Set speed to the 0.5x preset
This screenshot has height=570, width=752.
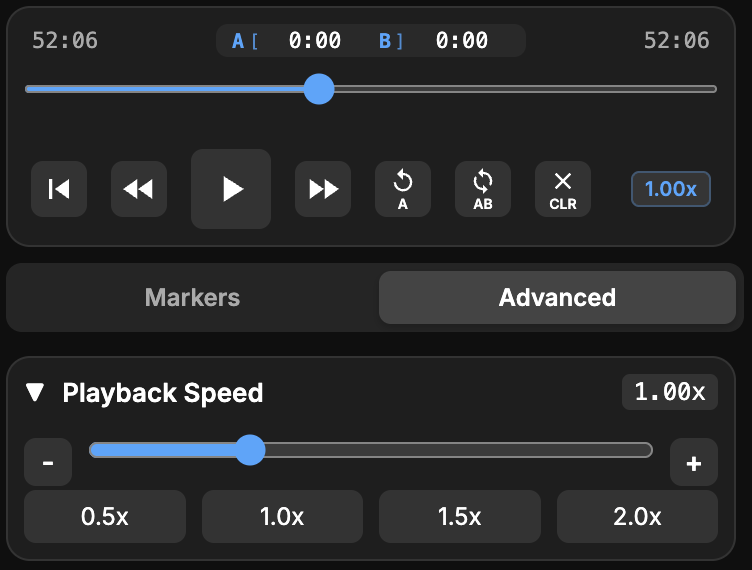click(x=105, y=517)
